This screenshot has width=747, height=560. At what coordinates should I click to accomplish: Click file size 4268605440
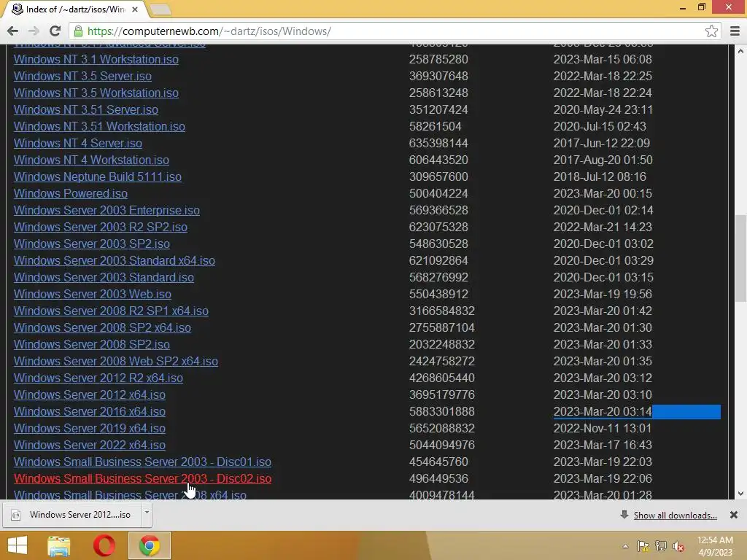pyautogui.click(x=441, y=378)
